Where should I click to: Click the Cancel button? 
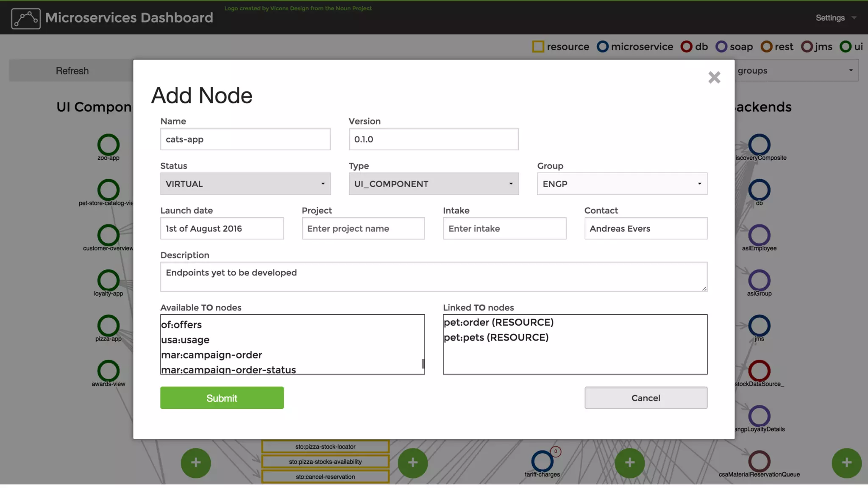[645, 398]
